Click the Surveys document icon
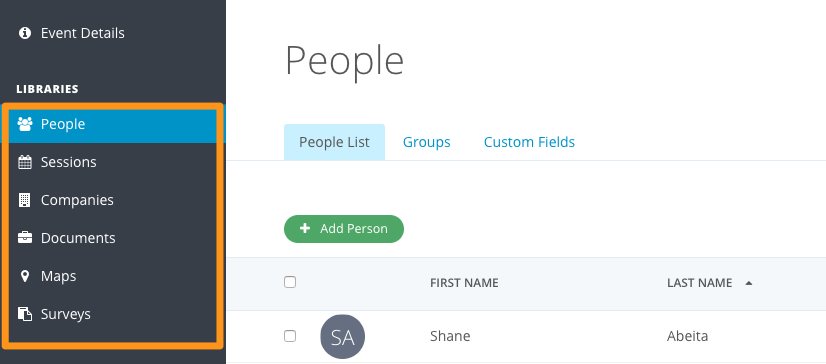The image size is (826, 364). (25, 314)
